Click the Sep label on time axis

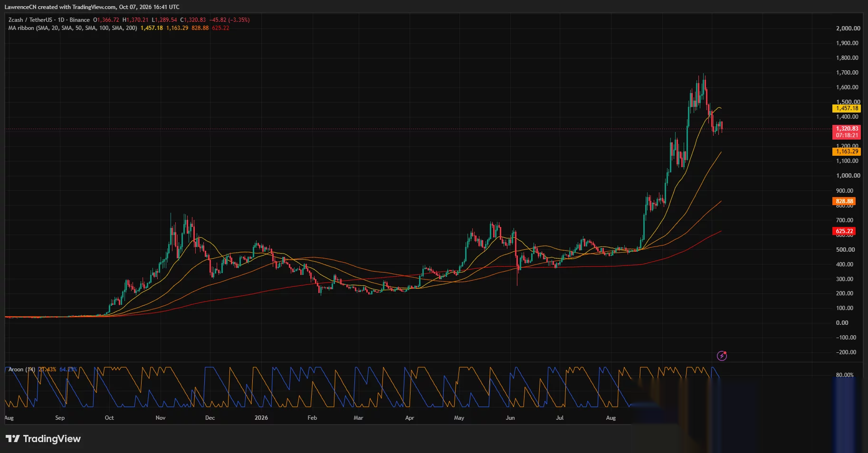coord(60,418)
